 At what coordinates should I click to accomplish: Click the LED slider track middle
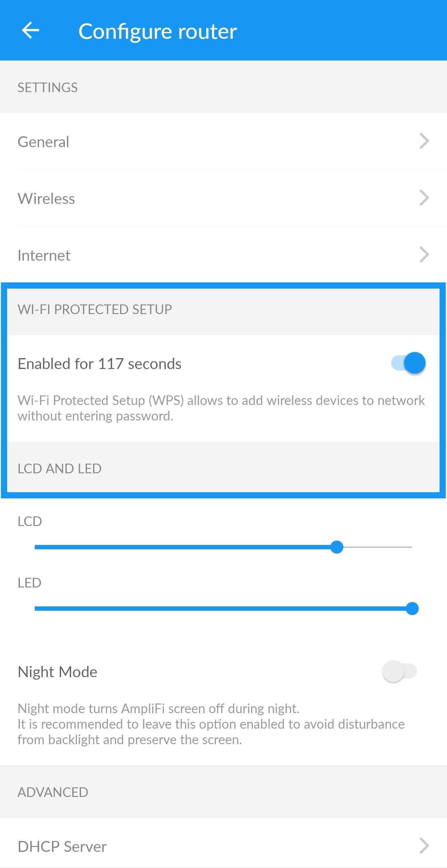pyautogui.click(x=223, y=609)
